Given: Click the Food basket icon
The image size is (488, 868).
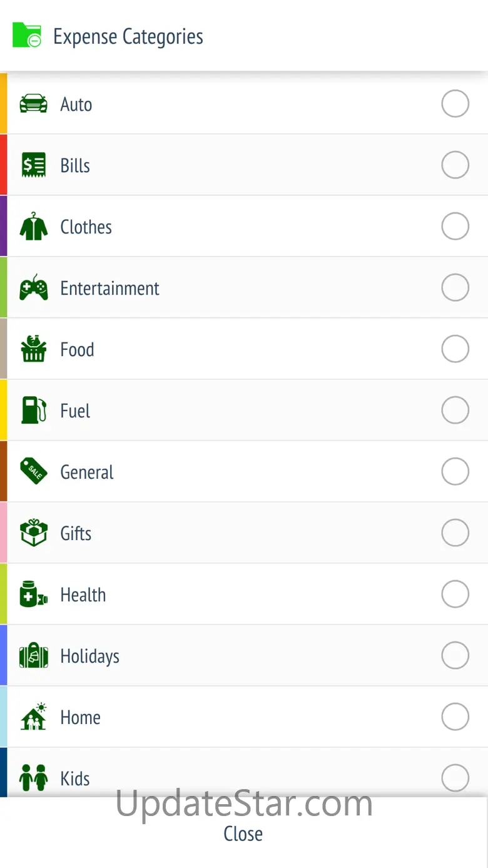Looking at the screenshot, I should coord(34,349).
